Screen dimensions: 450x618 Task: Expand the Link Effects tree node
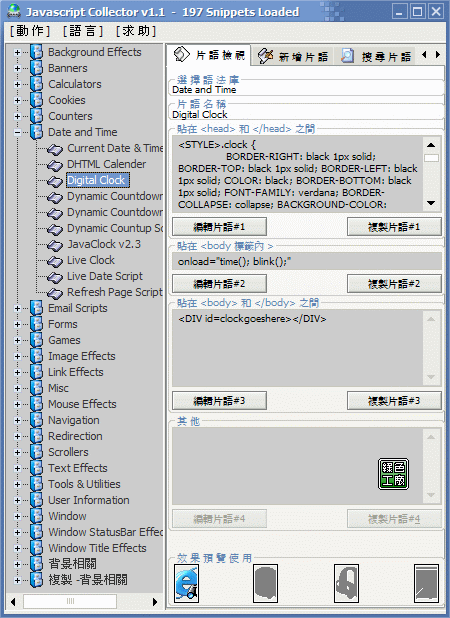point(17,372)
